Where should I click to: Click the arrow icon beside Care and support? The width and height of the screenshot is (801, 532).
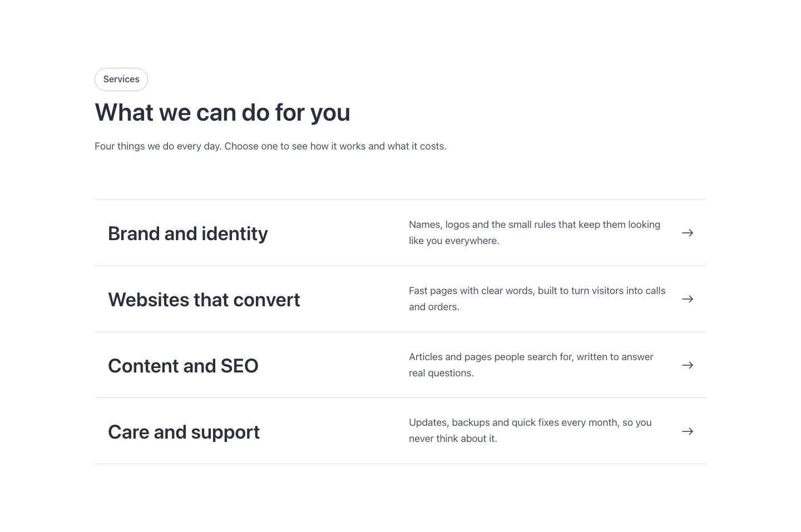coord(688,431)
